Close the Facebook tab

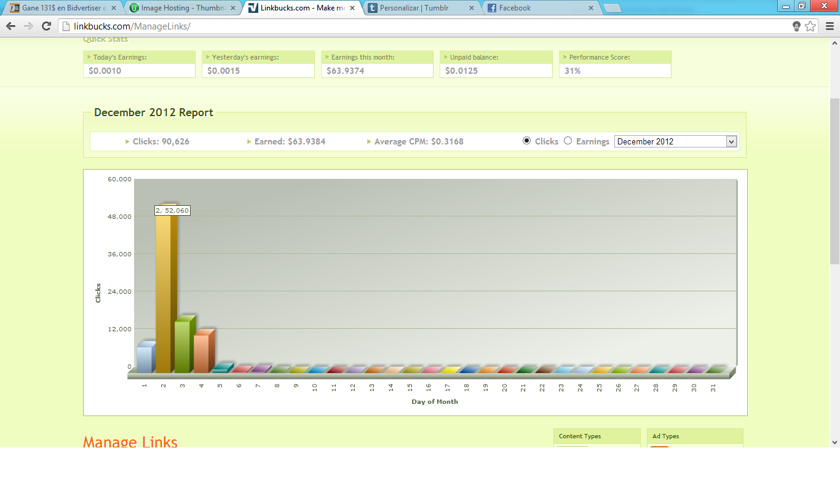click(590, 8)
